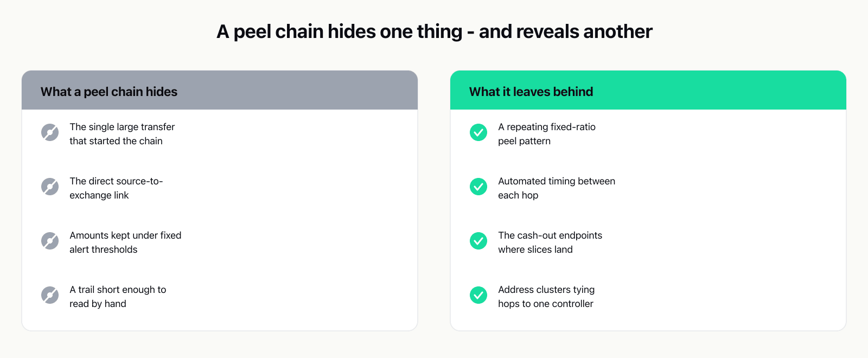Click the green checkmark for 'Address clusters tying'

coord(478,295)
